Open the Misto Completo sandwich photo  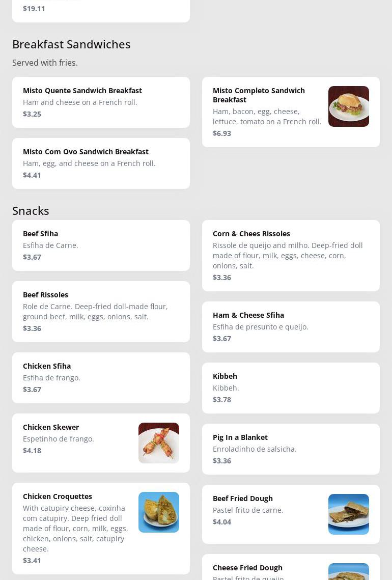click(348, 106)
